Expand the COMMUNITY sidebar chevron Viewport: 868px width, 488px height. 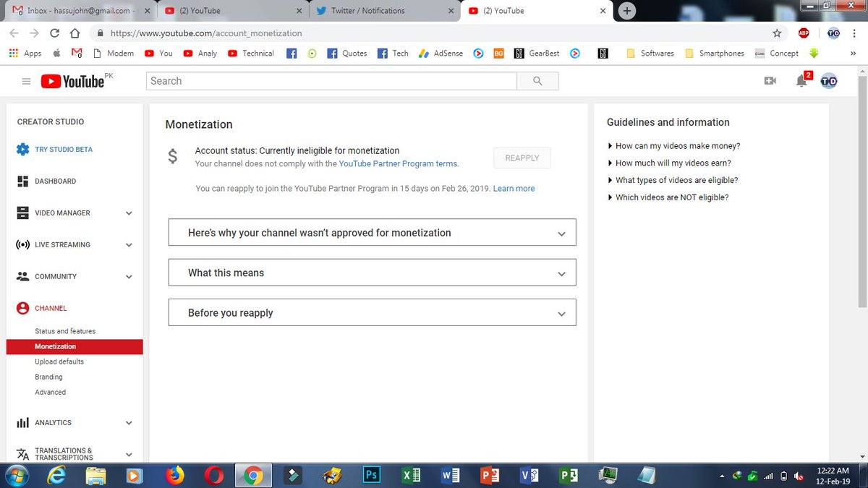pyautogui.click(x=129, y=277)
